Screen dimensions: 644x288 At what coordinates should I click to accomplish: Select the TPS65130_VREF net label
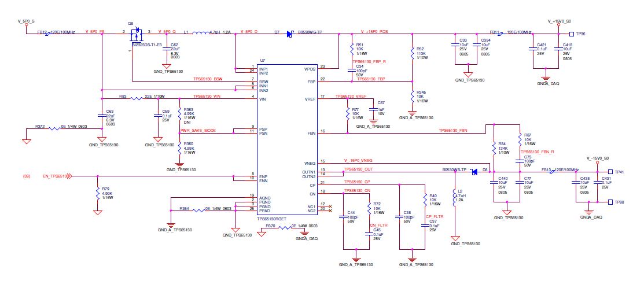click(x=350, y=97)
